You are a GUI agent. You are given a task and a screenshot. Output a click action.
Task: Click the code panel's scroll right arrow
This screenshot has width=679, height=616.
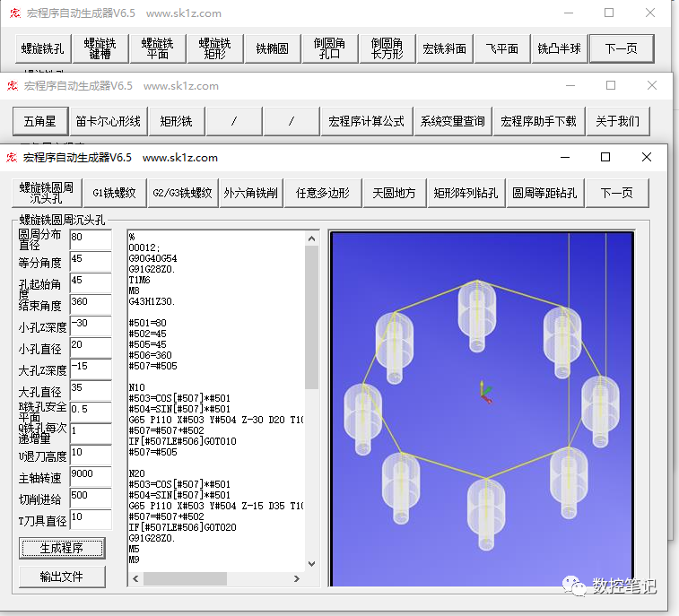[x=297, y=578]
